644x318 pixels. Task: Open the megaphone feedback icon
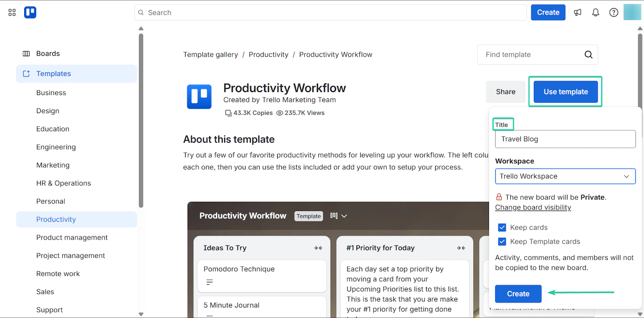click(578, 12)
